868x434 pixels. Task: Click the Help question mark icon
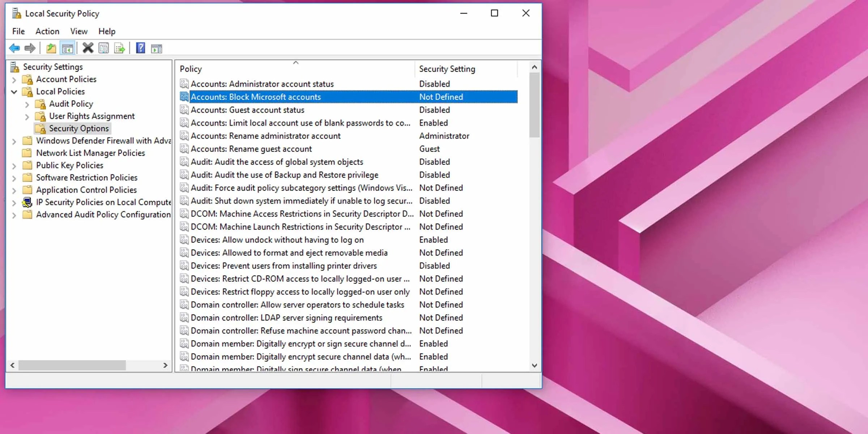tap(140, 48)
